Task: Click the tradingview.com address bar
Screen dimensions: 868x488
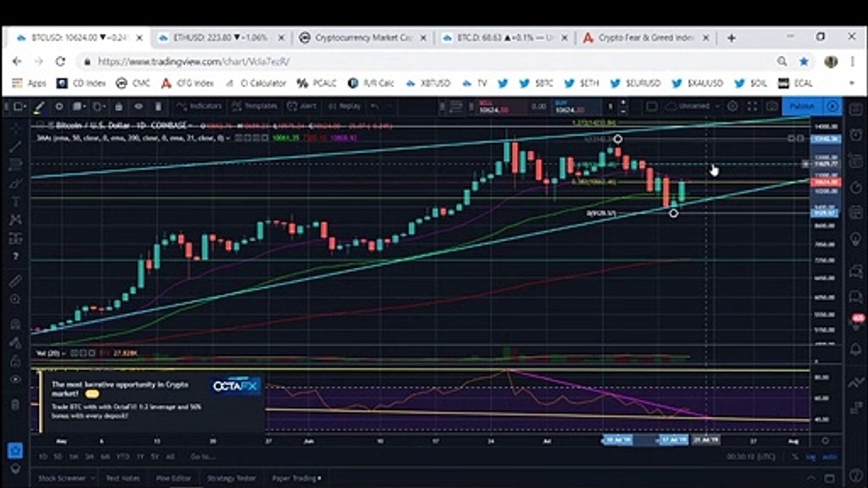Action: pyautogui.click(x=427, y=62)
